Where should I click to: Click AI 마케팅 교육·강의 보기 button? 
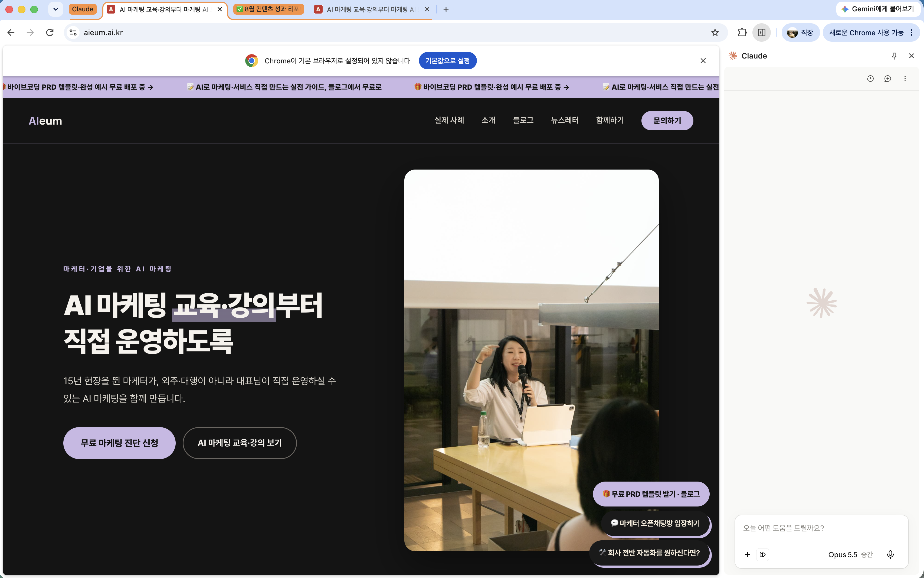pyautogui.click(x=240, y=443)
